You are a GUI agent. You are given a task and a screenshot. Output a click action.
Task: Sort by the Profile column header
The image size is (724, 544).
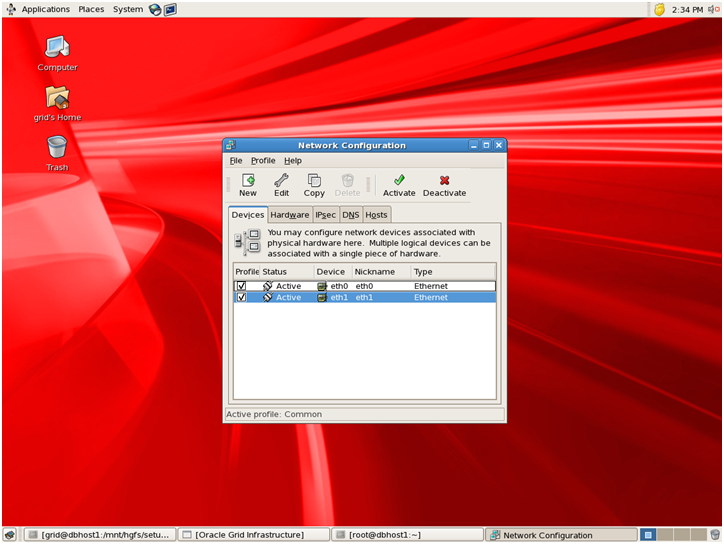(x=247, y=272)
